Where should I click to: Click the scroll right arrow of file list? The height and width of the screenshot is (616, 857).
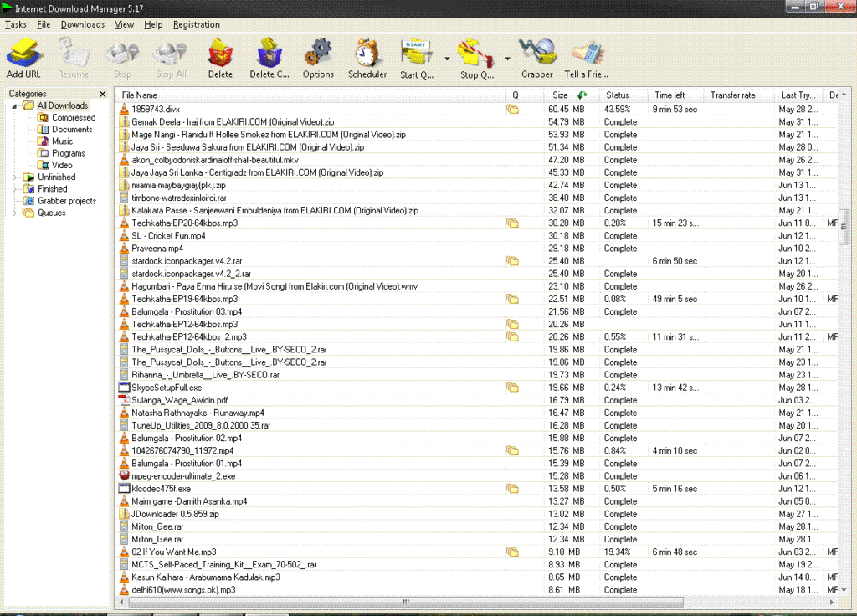(832, 602)
